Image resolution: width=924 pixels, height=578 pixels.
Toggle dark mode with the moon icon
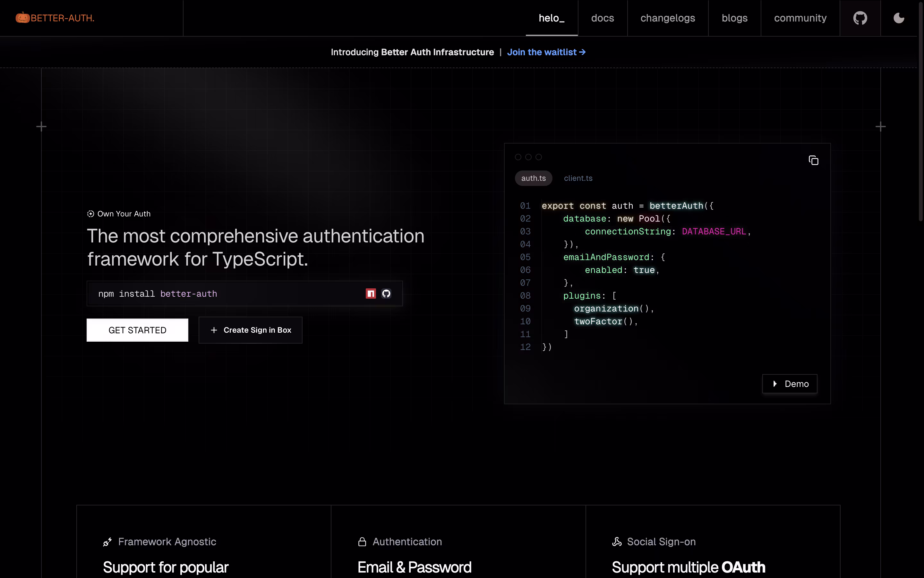point(899,18)
